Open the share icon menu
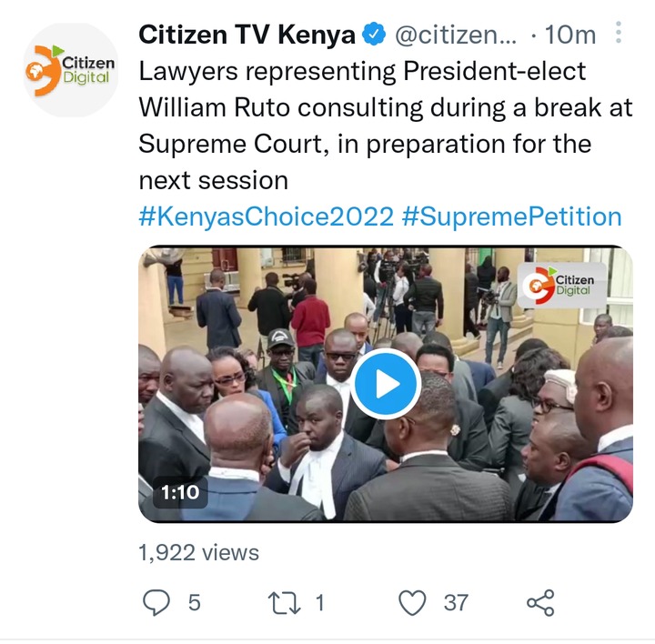Viewport: 655px width, 644px height. (540, 603)
